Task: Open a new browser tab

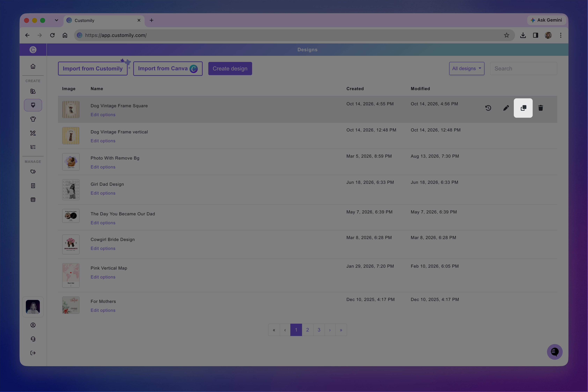Action: coord(151,20)
